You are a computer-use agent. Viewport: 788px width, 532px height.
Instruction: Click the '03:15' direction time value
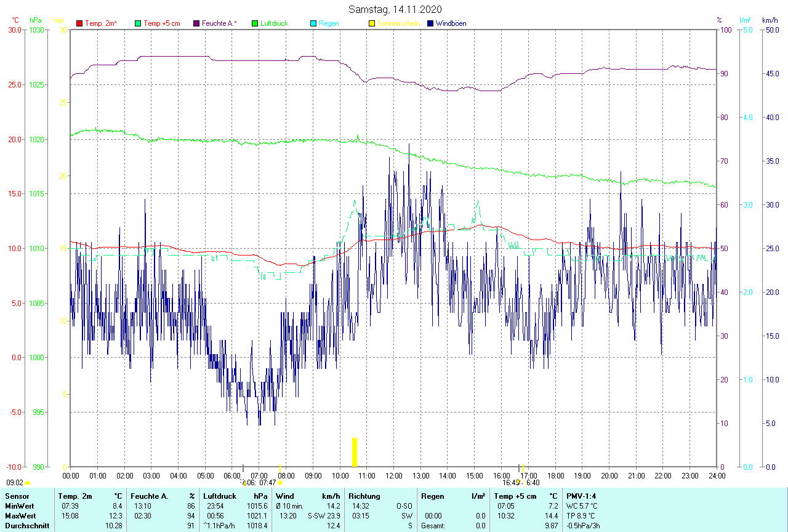click(x=361, y=516)
